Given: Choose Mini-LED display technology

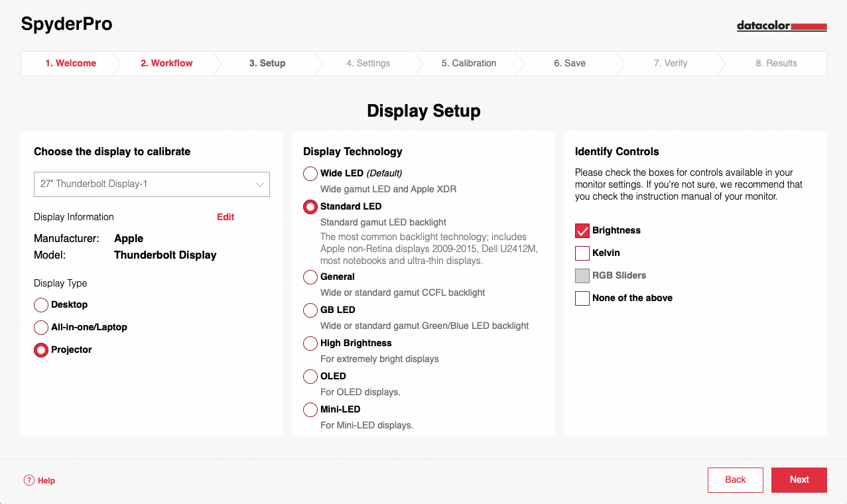Looking at the screenshot, I should pos(310,410).
